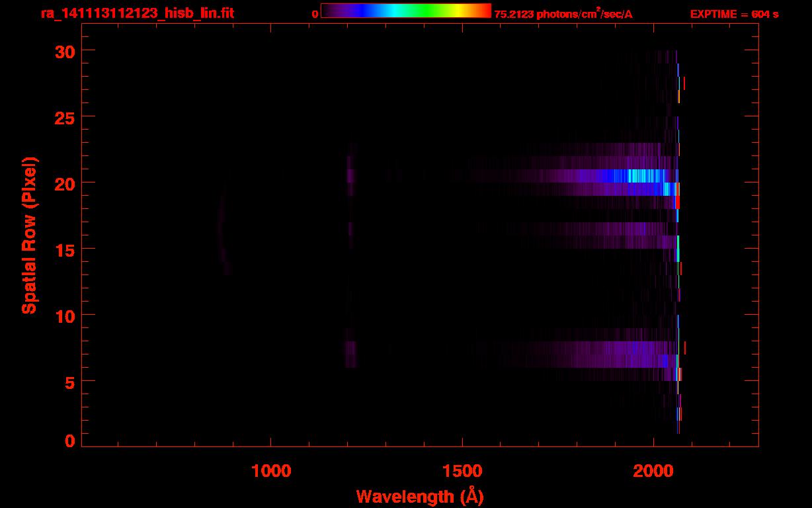Image resolution: width=812 pixels, height=508 pixels.
Task: Click the 75.2123 photons/cm²/sec/A label
Action: click(x=563, y=15)
